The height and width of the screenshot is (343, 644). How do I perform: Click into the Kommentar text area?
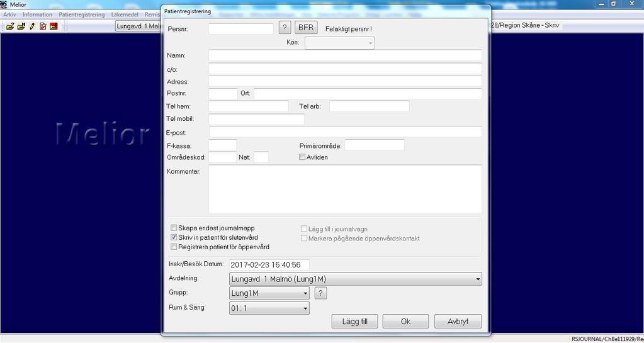pos(345,189)
